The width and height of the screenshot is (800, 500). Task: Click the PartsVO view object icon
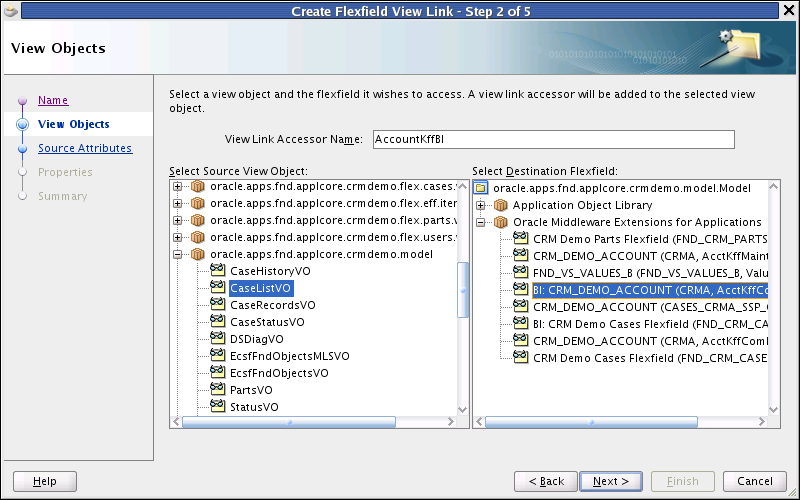click(x=217, y=389)
